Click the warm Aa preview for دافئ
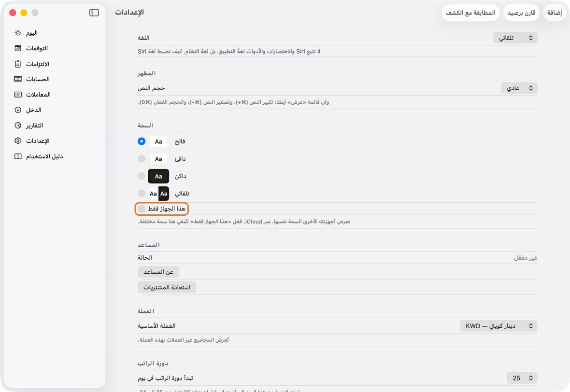Screen dimensions: 570x392 pos(158,159)
